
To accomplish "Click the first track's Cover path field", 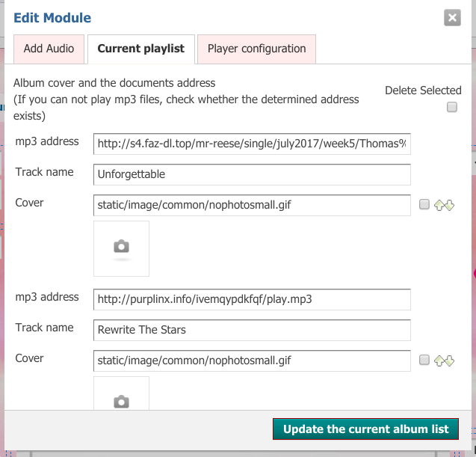I will tap(252, 205).
